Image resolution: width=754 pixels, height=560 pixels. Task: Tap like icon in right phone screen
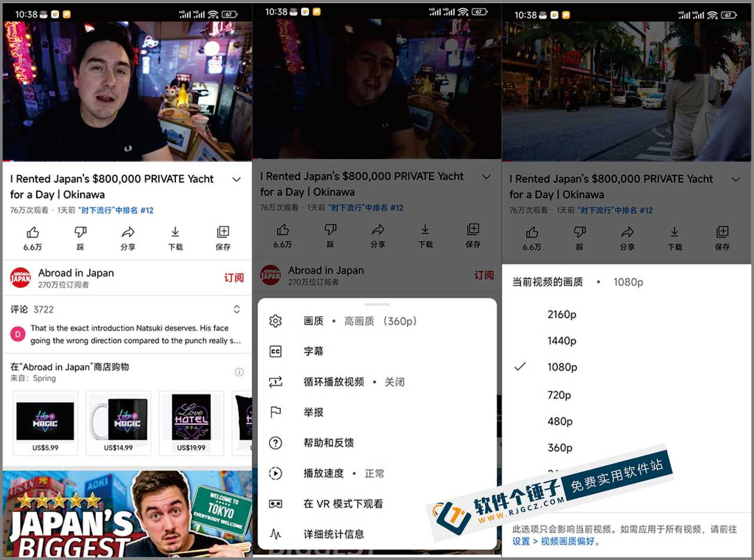[532, 232]
